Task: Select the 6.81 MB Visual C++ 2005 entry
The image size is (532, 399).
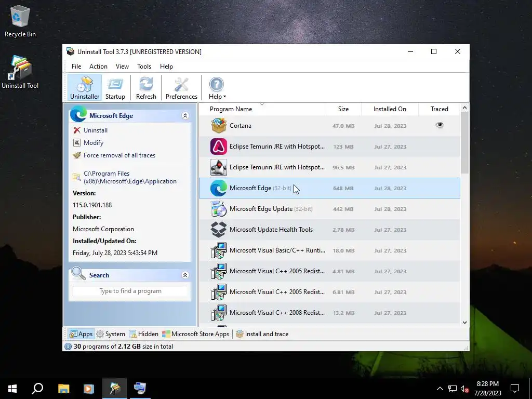Action: (x=329, y=292)
